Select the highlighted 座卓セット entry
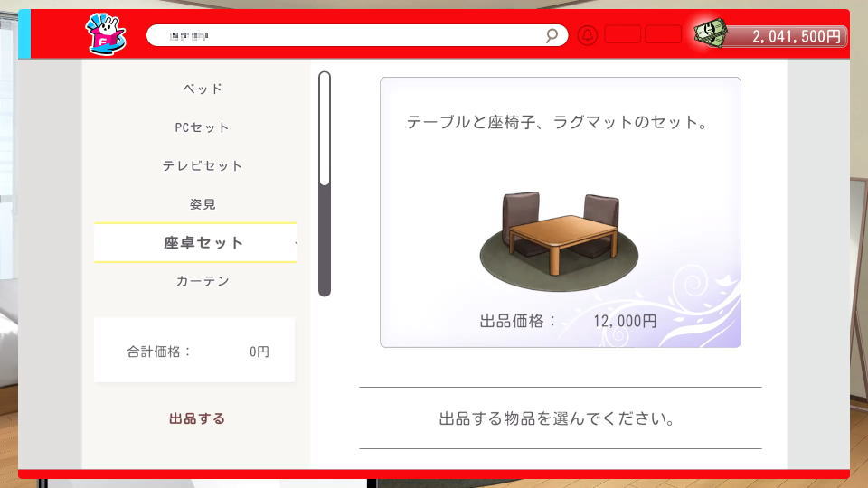The height and width of the screenshot is (488, 868). tap(195, 242)
